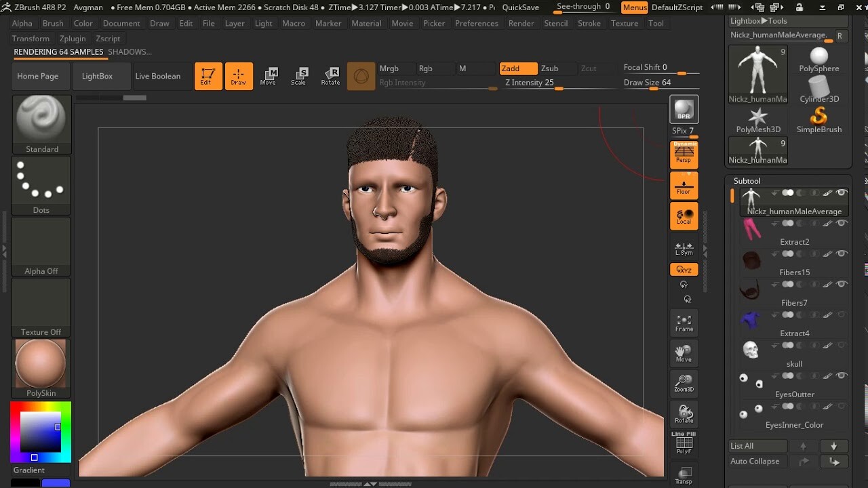
Task: Switch to the SHADOWS tab
Action: tap(130, 52)
